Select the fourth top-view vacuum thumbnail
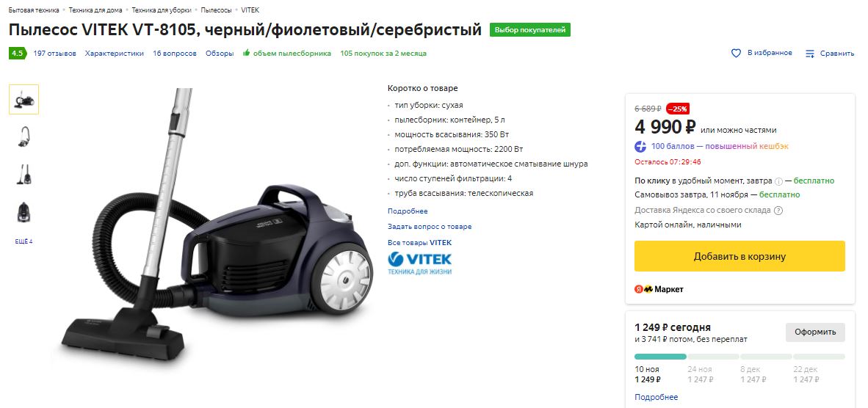 [23, 212]
